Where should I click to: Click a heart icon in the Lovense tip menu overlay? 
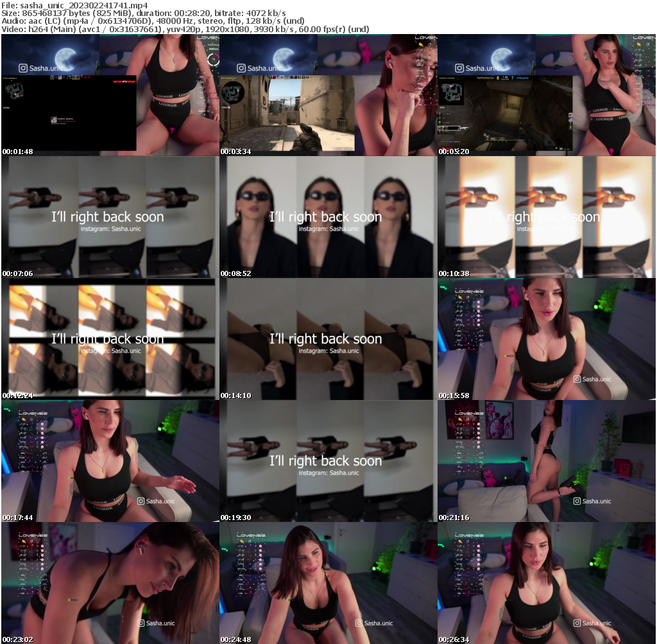479,302
